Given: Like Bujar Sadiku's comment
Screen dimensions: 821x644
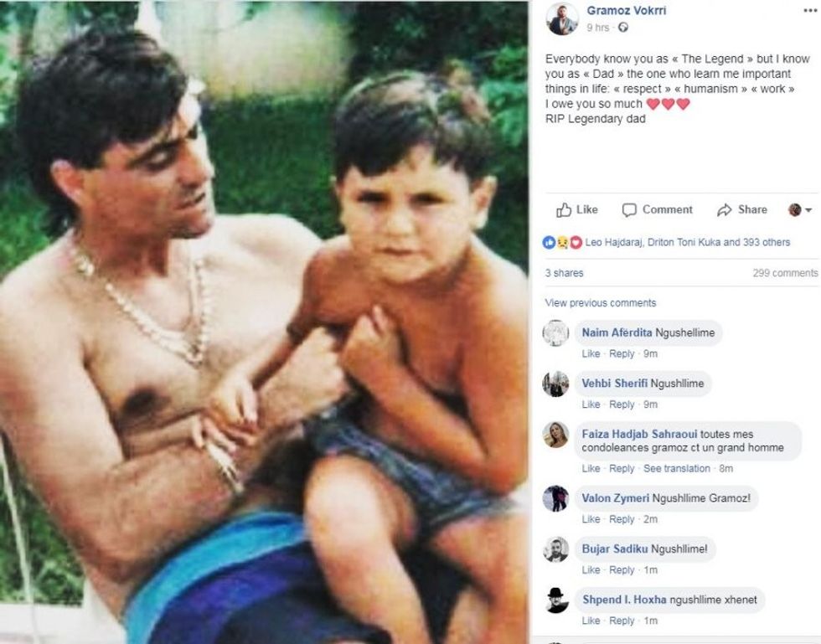Looking at the screenshot, I should pos(591,570).
